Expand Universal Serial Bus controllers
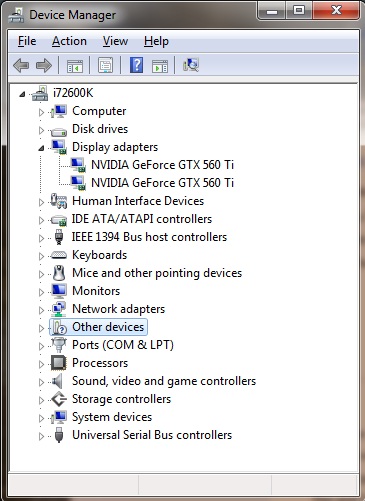Image resolution: width=365 pixels, height=501 pixels. (x=41, y=436)
